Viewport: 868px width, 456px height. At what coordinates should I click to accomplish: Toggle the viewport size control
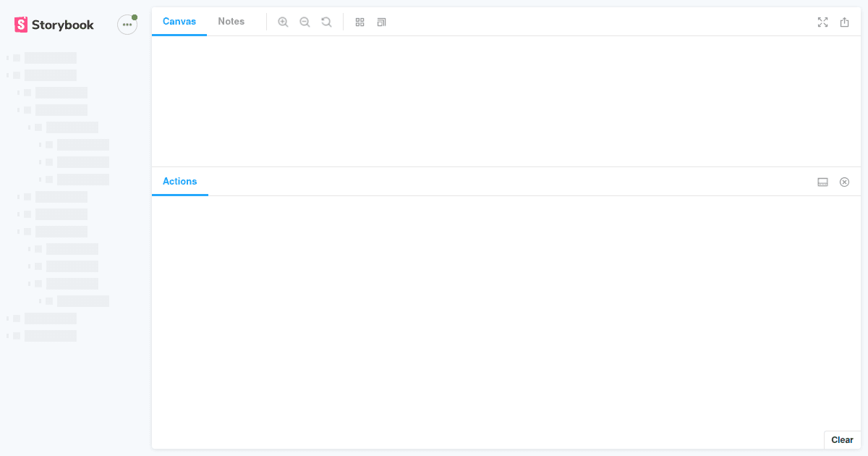381,22
